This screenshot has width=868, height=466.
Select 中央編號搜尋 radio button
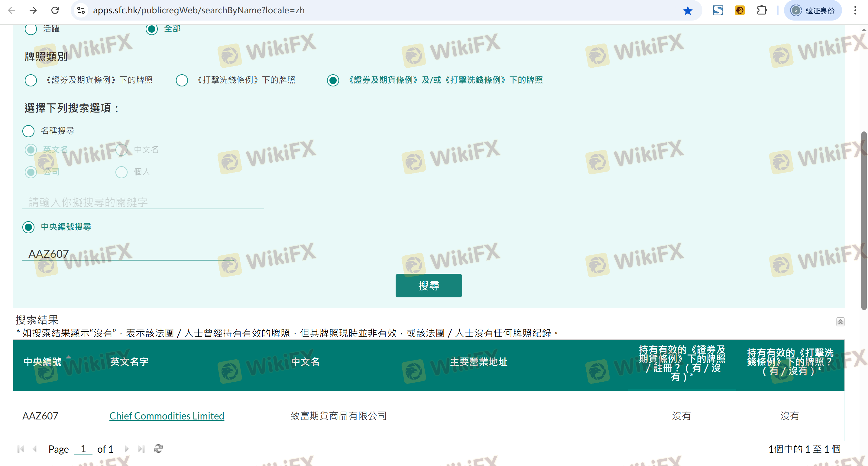coord(29,227)
